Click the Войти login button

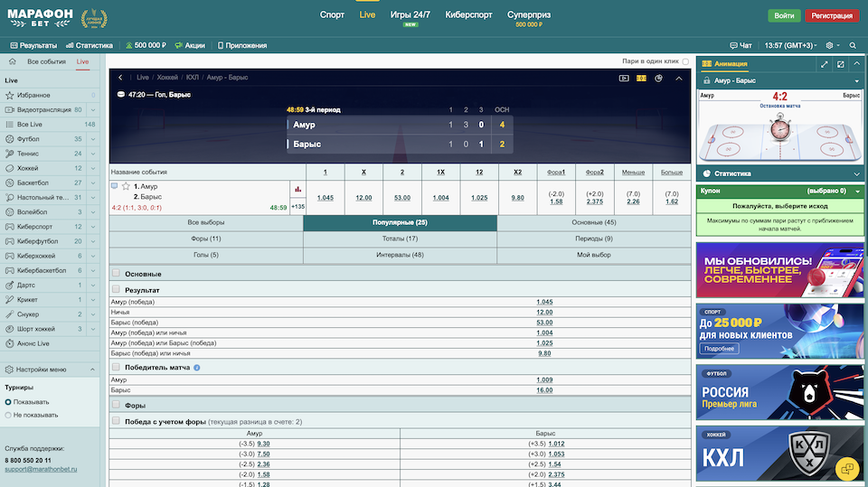784,15
